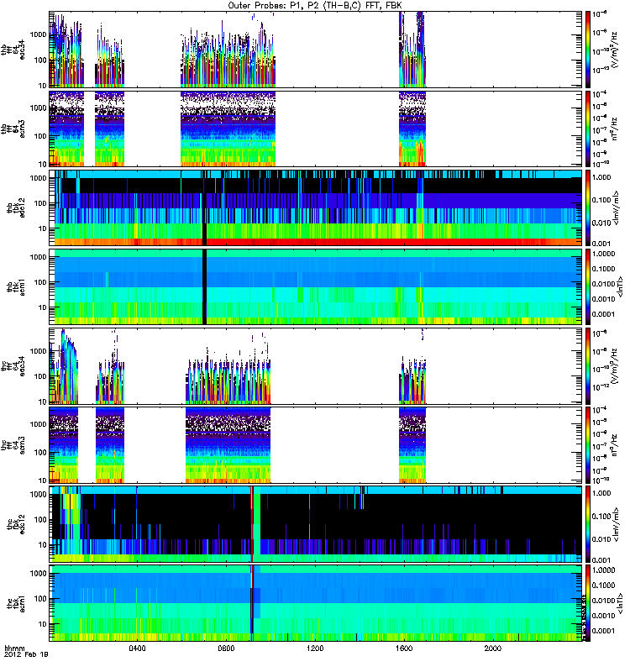Image resolution: width=630 pixels, height=672 pixels.
Task: Click the '0.001' value on thc edc12 color scale
Action: (601, 560)
